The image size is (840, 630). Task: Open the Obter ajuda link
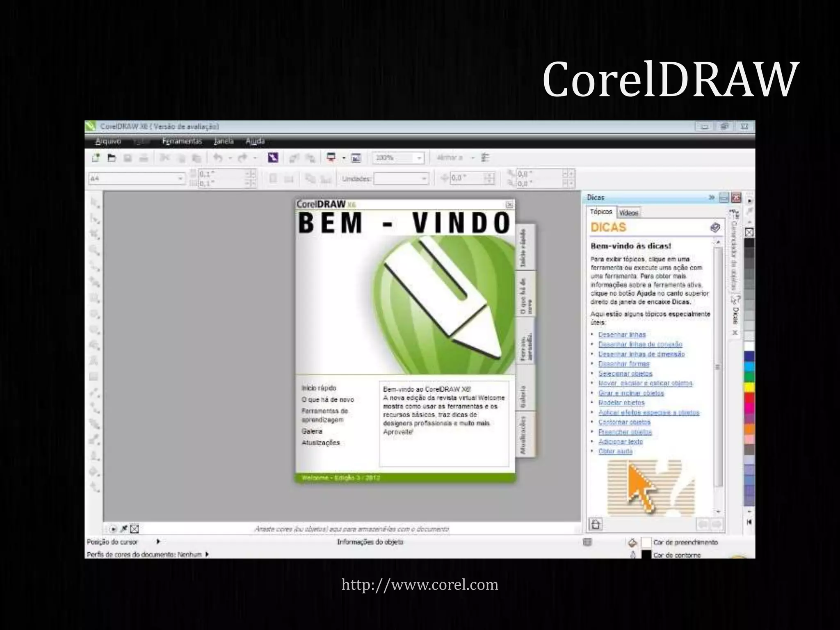point(615,452)
